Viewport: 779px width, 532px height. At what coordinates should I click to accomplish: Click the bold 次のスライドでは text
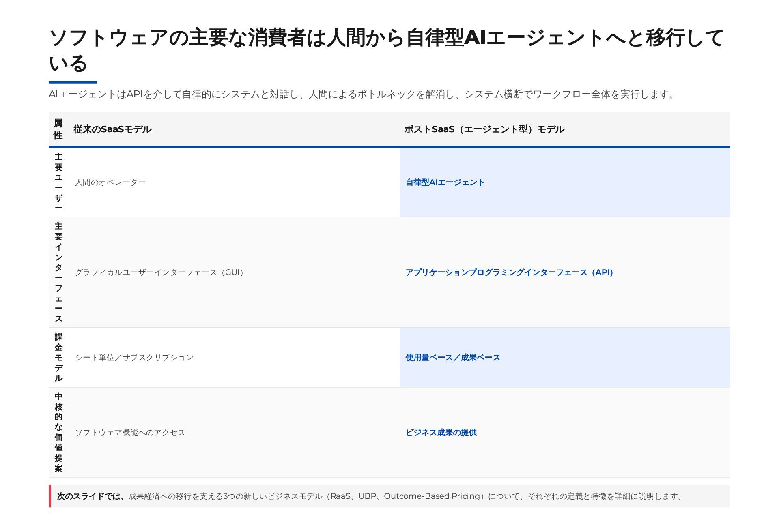(x=91, y=496)
